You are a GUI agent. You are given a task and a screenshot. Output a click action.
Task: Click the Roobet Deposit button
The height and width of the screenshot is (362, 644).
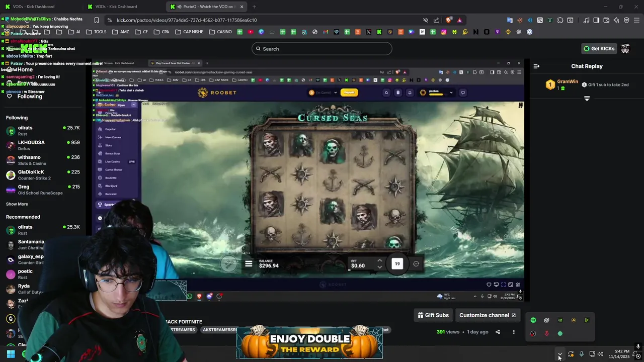click(348, 93)
